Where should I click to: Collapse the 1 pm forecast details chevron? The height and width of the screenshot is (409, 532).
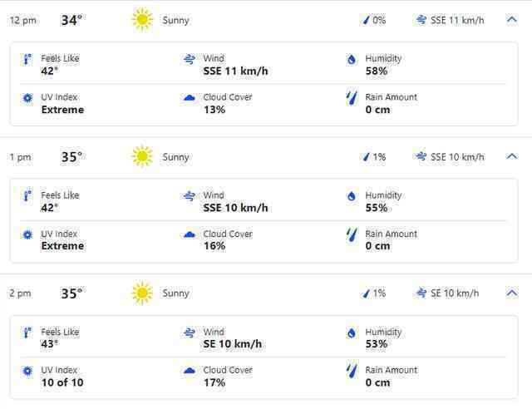512,156
